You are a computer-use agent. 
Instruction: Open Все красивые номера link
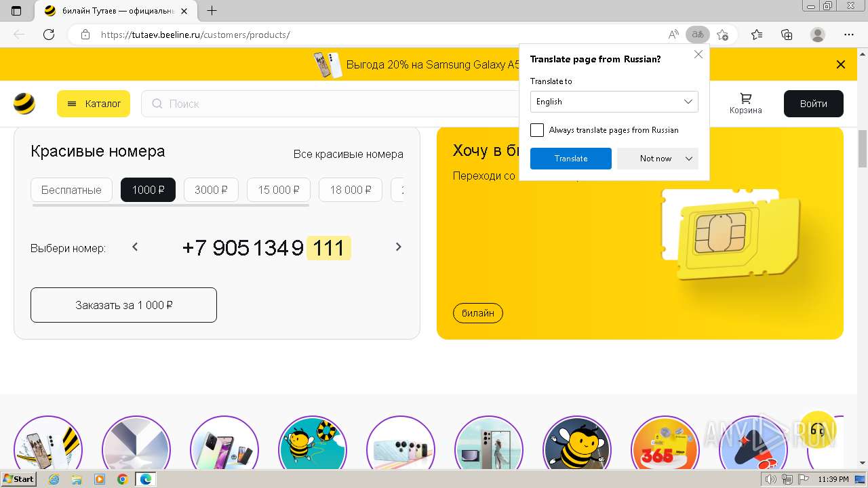[349, 155]
